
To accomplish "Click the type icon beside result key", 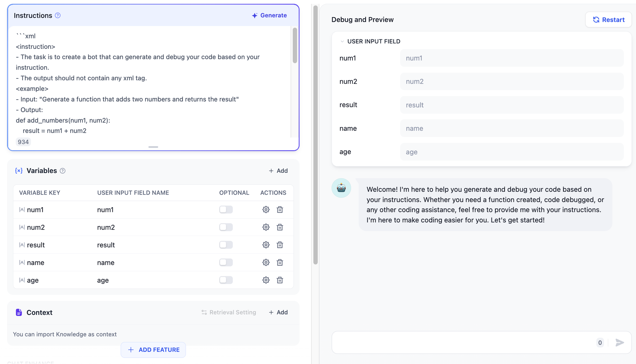I will (x=22, y=245).
